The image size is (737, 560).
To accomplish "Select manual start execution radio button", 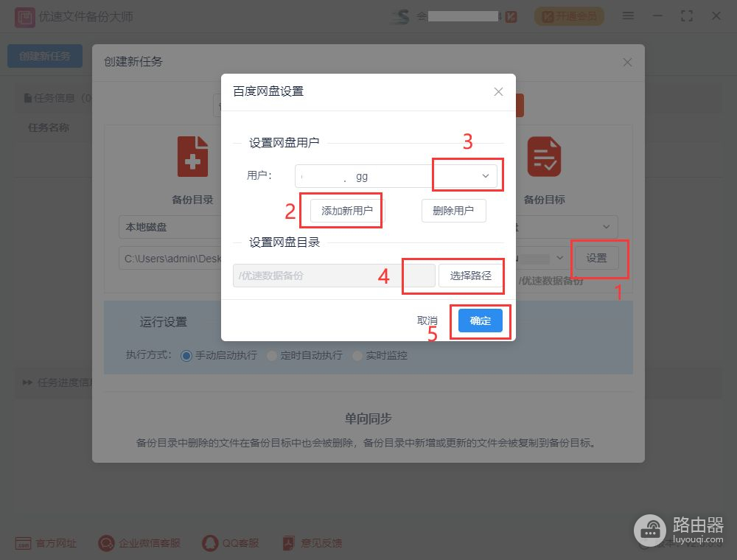I will click(186, 356).
